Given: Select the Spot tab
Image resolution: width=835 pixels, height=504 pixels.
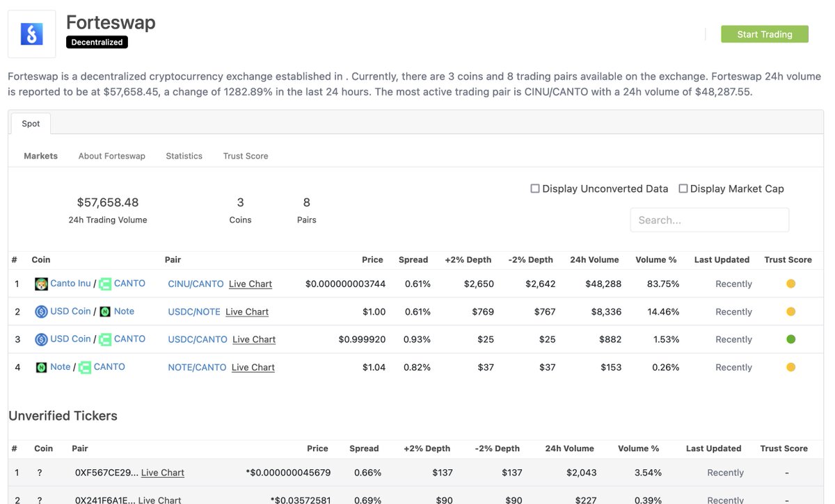Looking at the screenshot, I should click(31, 124).
